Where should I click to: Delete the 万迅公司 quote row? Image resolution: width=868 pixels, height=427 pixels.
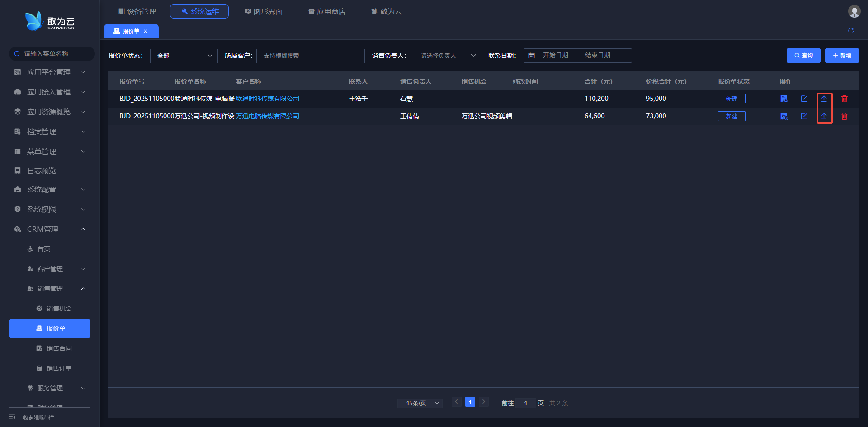pyautogui.click(x=844, y=116)
